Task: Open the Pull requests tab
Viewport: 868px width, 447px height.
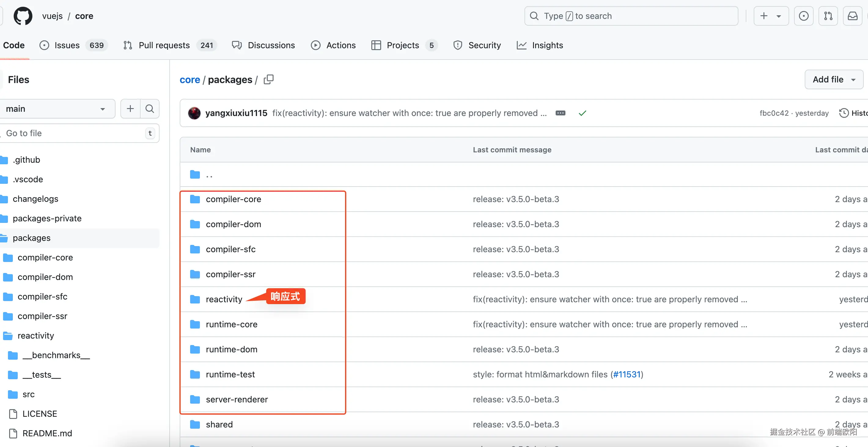Action: click(x=164, y=45)
